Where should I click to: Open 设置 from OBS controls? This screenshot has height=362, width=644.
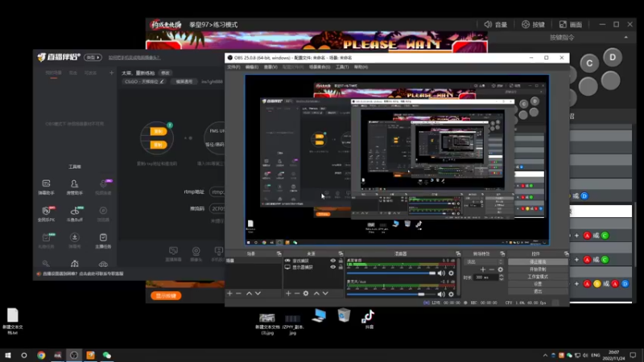tap(538, 284)
